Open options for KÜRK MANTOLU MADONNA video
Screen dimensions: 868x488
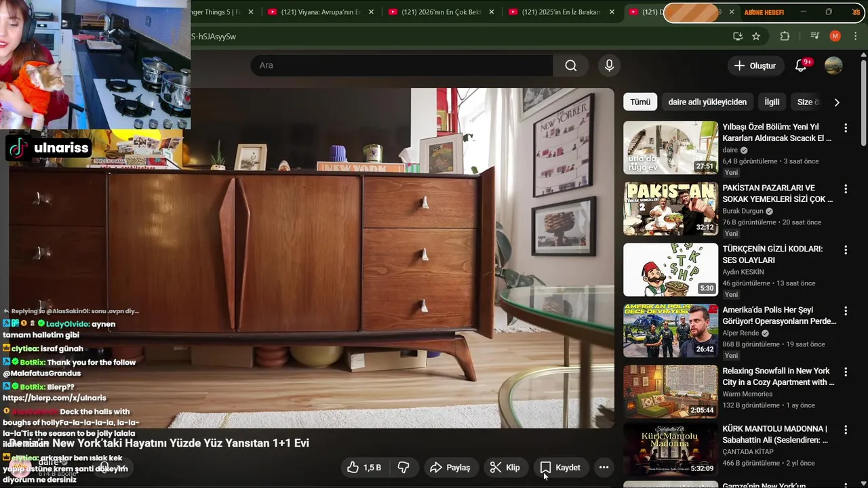846,430
